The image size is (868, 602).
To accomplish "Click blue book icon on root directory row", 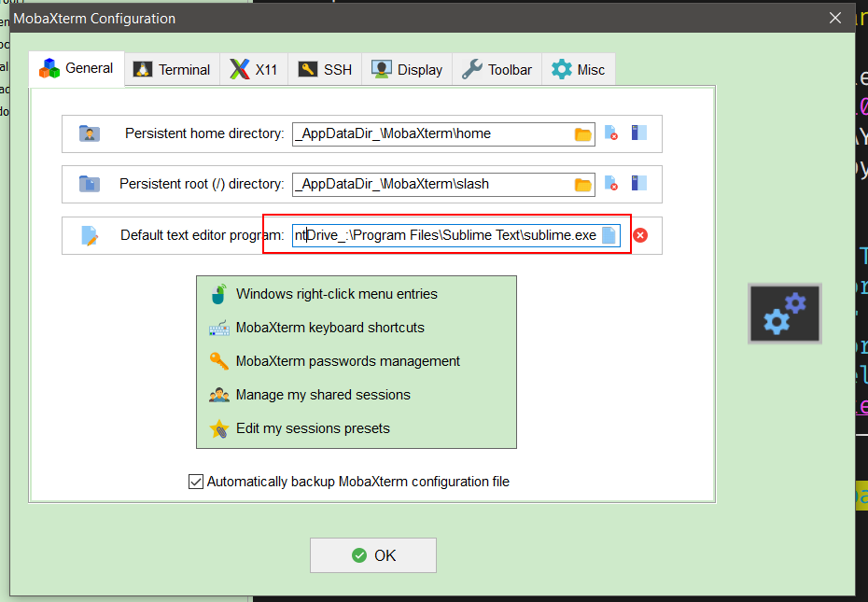I will pyautogui.click(x=638, y=183).
